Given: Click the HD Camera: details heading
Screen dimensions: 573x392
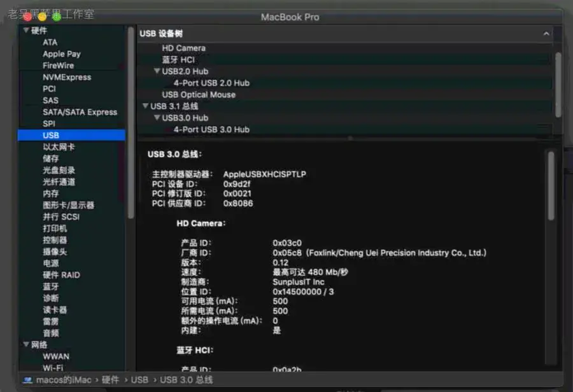Looking at the screenshot, I should coord(201,223).
